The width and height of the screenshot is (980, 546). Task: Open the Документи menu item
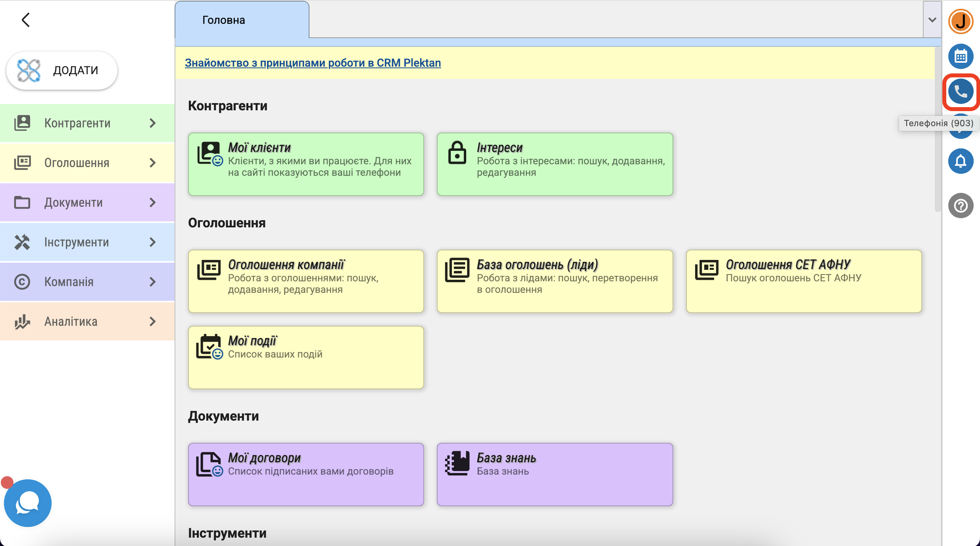coord(73,202)
